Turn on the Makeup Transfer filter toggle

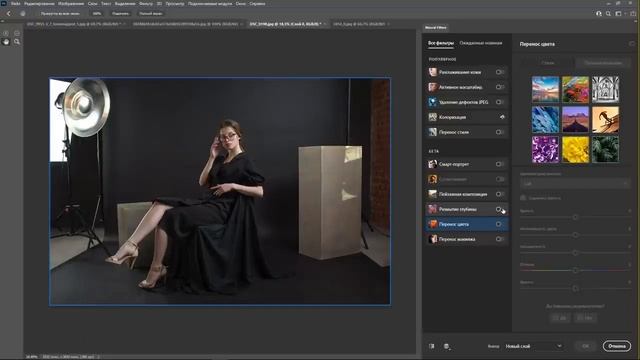coord(500,239)
